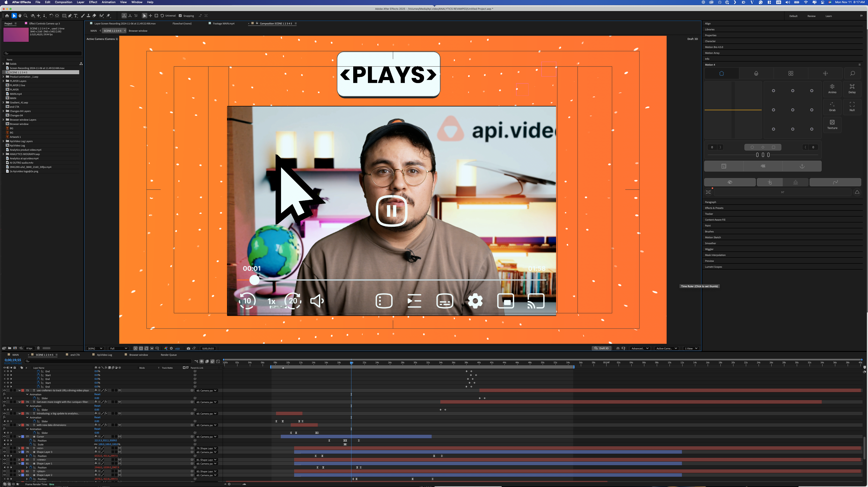Viewport: 868px width, 487px height.
Task: Open the Graph Editor from timeline header
Action: [x=218, y=361]
